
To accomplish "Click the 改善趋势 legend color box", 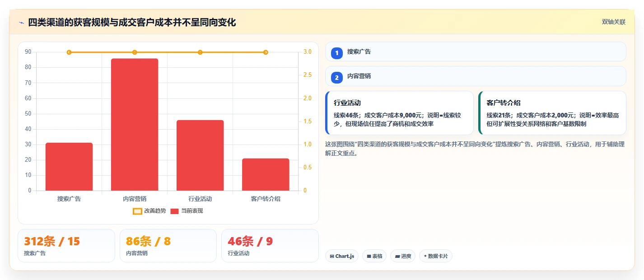I will pos(137,211).
